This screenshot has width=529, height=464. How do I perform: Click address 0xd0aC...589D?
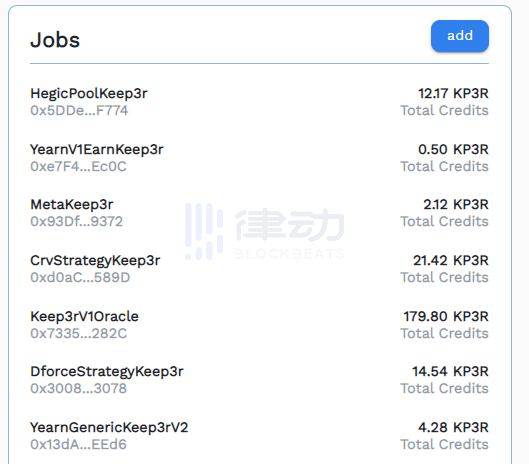80,277
